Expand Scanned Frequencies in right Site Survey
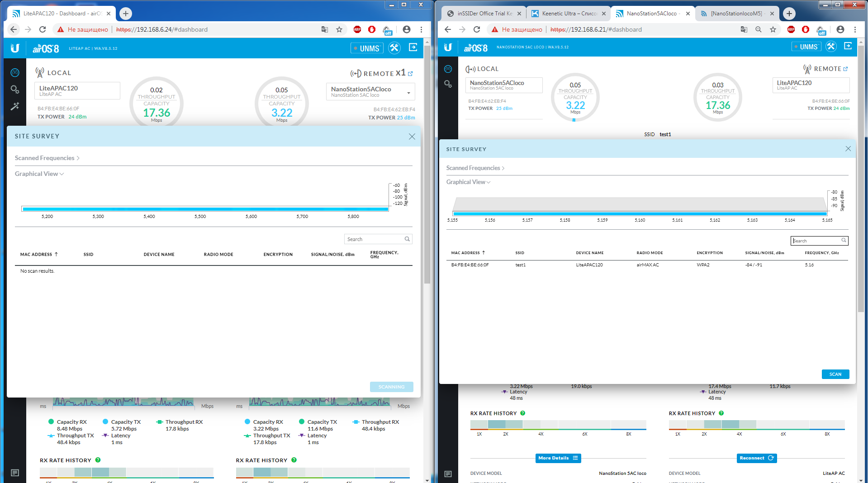Screen dimensions: 868x483 click(475, 168)
